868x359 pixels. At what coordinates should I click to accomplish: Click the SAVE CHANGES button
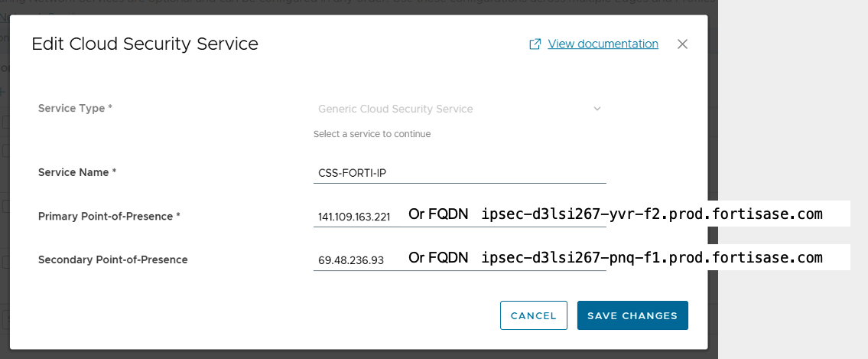click(632, 315)
